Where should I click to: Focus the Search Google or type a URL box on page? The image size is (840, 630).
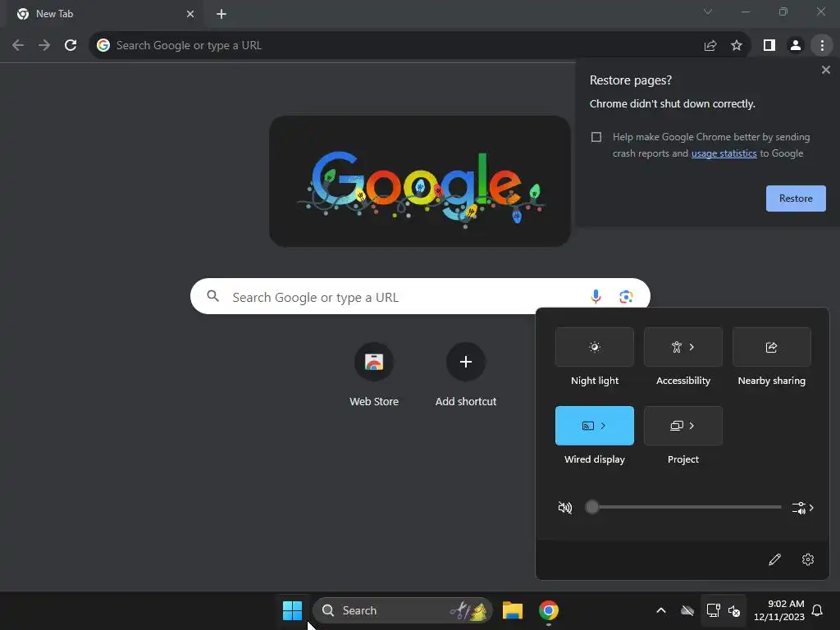click(420, 296)
